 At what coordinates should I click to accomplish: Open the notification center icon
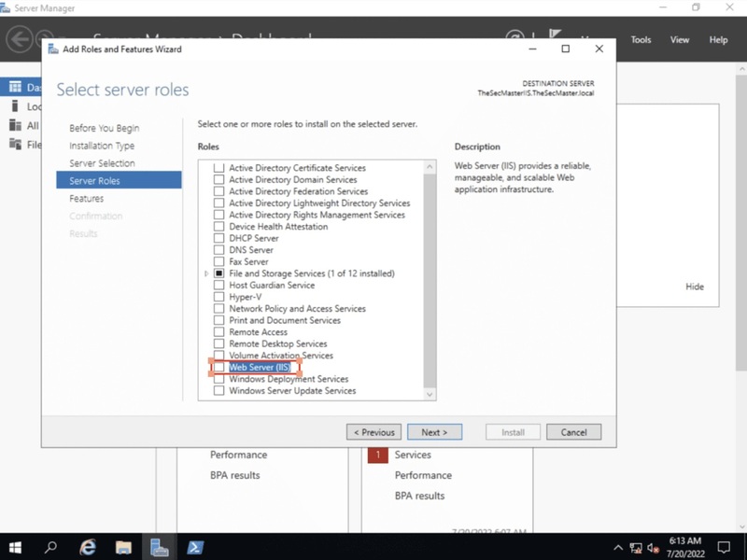click(725, 548)
